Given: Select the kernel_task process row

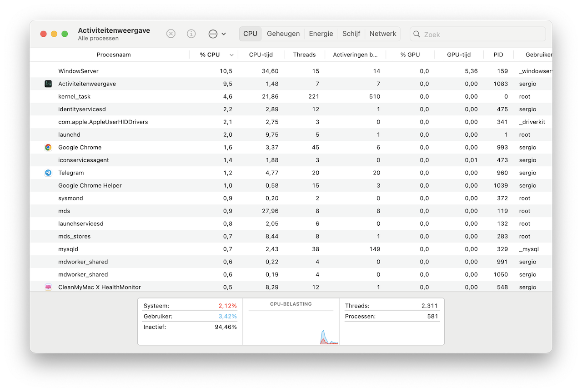Looking at the screenshot, I should coord(291,96).
